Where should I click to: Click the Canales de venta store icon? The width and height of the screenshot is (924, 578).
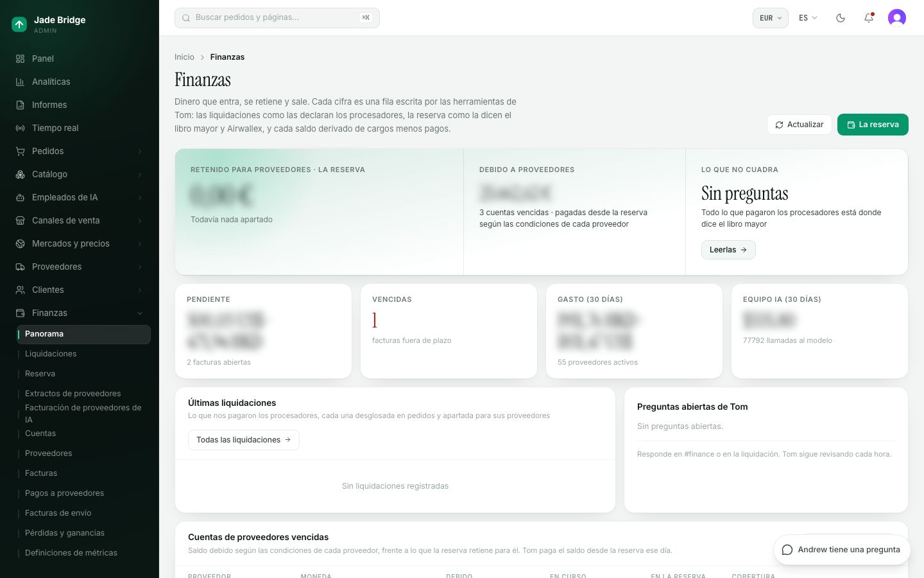coord(20,220)
